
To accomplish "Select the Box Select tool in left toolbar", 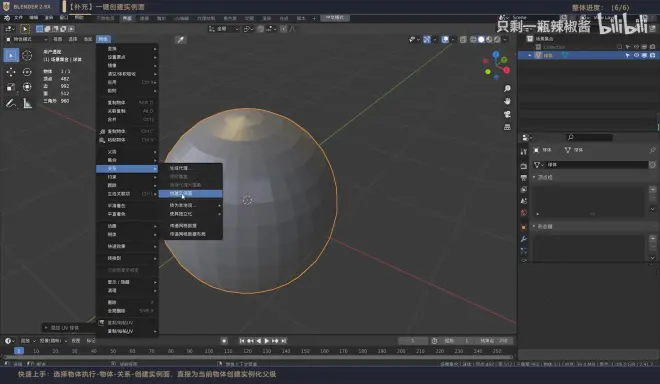I will [x=11, y=55].
